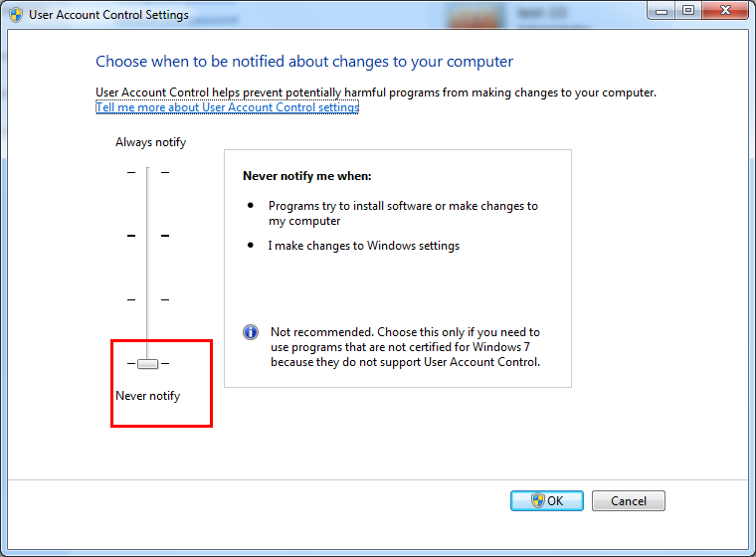Screen dimensions: 756x557
Task: Click the UAC shield icon in title bar
Action: point(16,15)
